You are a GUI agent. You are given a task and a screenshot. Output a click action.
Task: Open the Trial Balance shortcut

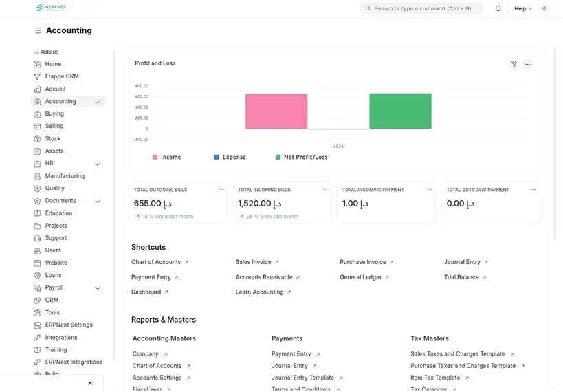pos(465,277)
